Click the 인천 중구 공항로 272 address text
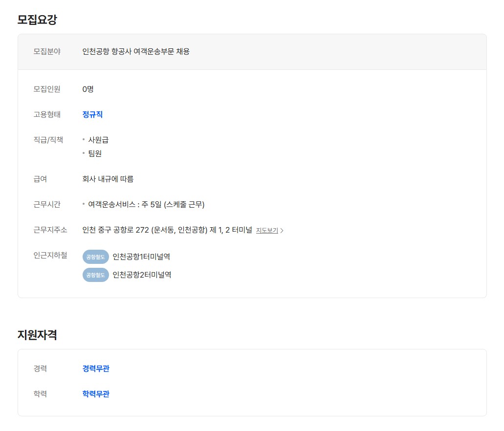The width and height of the screenshot is (504, 431). pos(167,230)
